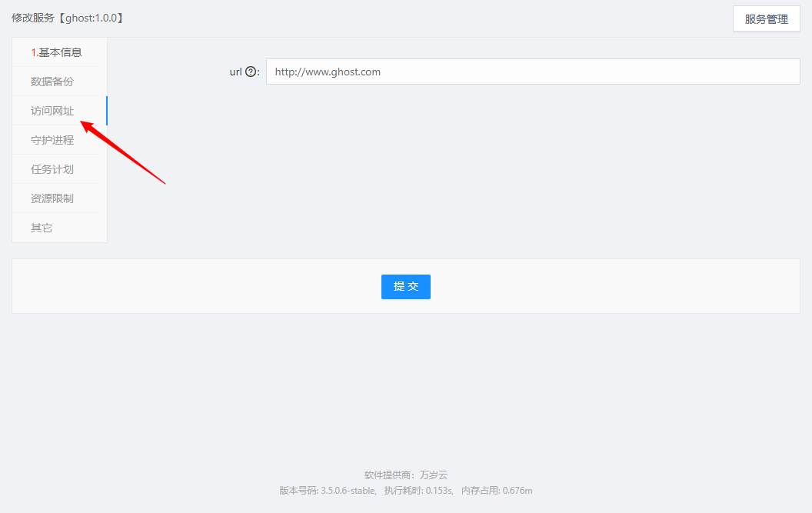Switch to the 资源限制 tab
The image size is (812, 513).
(x=52, y=198)
